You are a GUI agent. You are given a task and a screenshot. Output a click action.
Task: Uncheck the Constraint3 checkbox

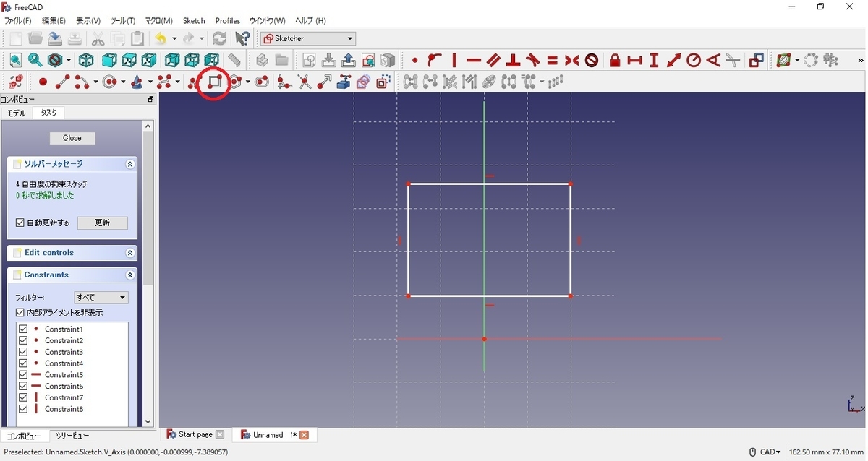pos(23,352)
